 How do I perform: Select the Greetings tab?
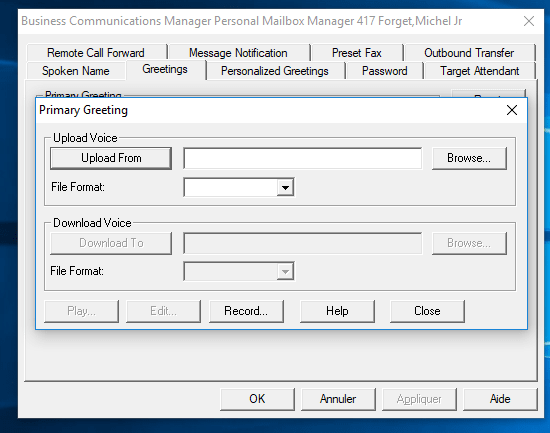(165, 69)
